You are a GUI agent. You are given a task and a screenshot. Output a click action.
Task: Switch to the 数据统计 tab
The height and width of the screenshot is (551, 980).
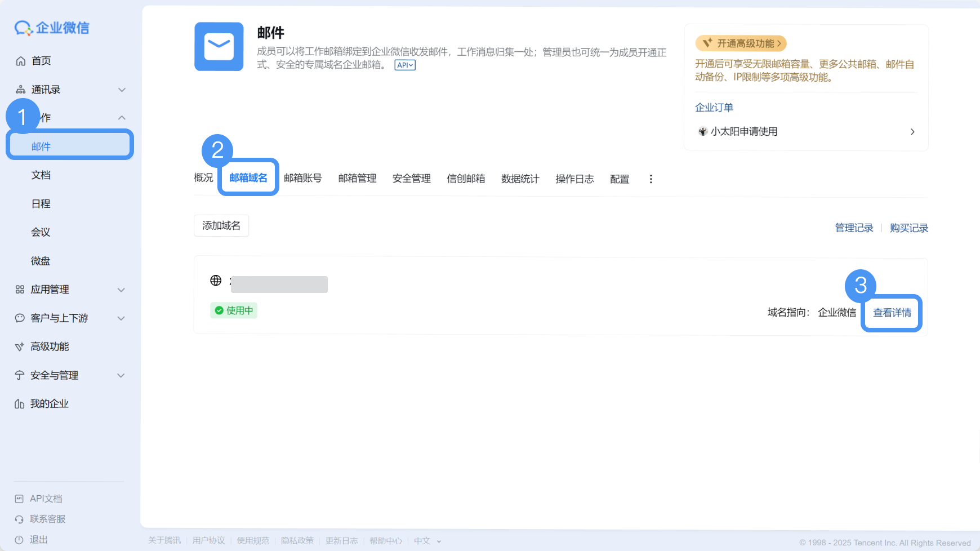click(x=520, y=179)
